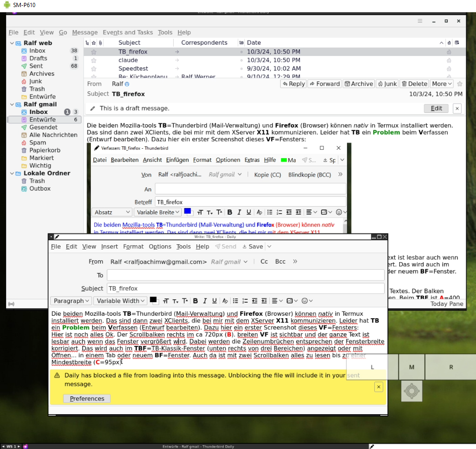Insert a bulleted list in message
Viewport: 476px width, 449px height.
pos(235,301)
